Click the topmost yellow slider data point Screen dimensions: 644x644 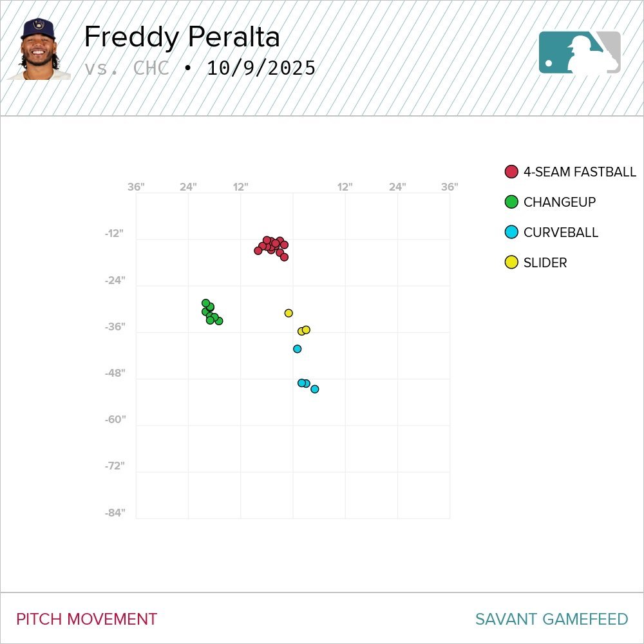(289, 313)
